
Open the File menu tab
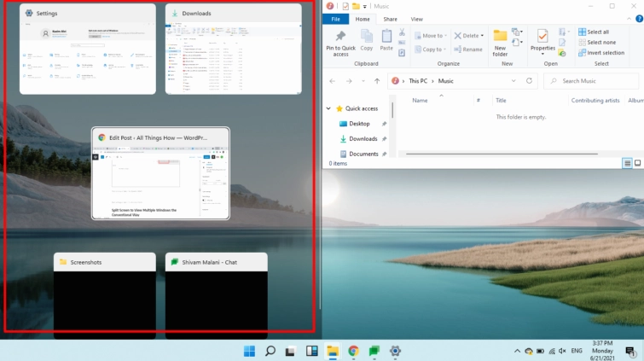pos(335,19)
